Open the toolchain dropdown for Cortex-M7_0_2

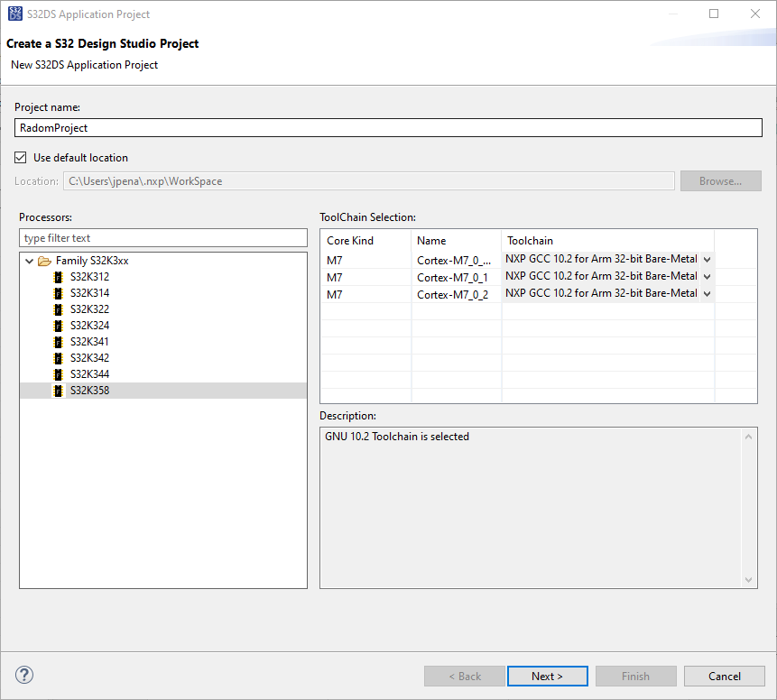click(706, 294)
